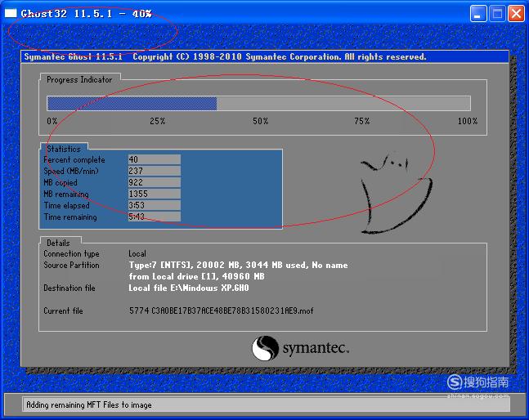Click the 'Statistics' group label

coord(64,149)
